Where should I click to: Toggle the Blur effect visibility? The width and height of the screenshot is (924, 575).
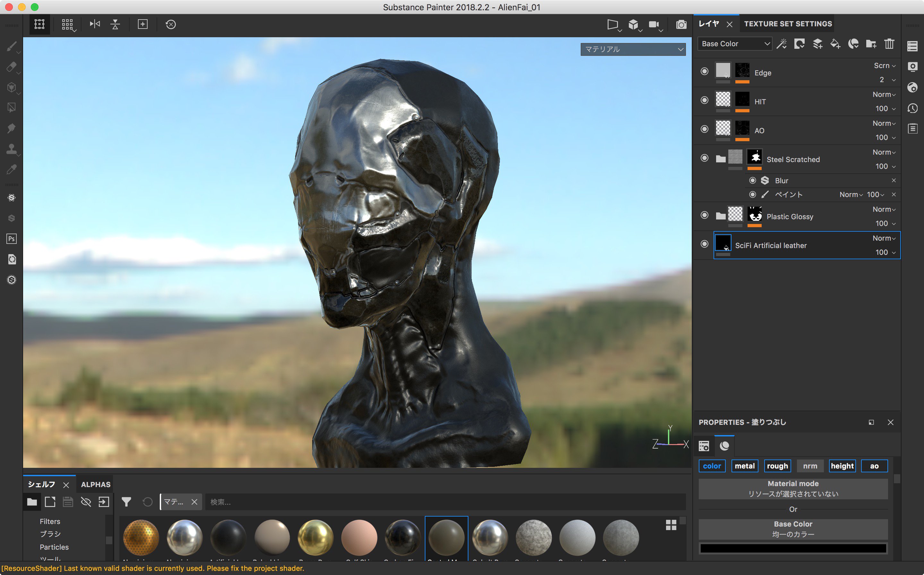pyautogui.click(x=753, y=180)
